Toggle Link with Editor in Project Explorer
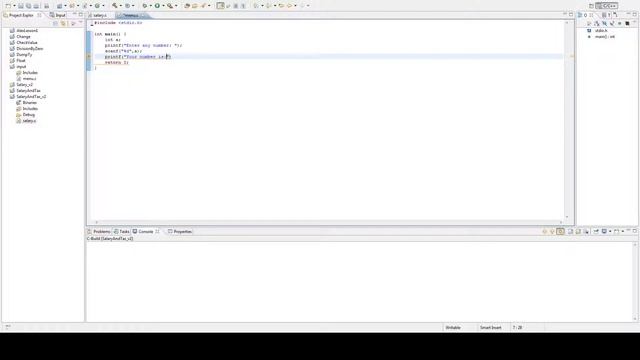Viewport: 640px width, 360px height. click(63, 23)
